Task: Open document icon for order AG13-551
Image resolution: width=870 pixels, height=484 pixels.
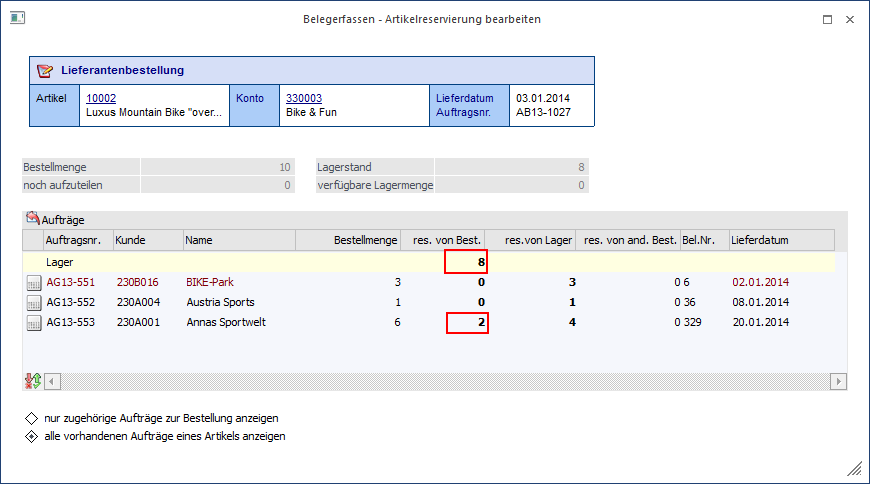Action: (34, 283)
